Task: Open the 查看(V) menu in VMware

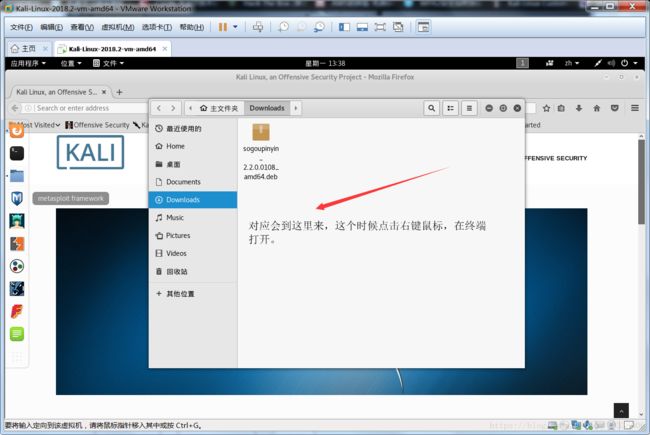Action: [x=82, y=27]
